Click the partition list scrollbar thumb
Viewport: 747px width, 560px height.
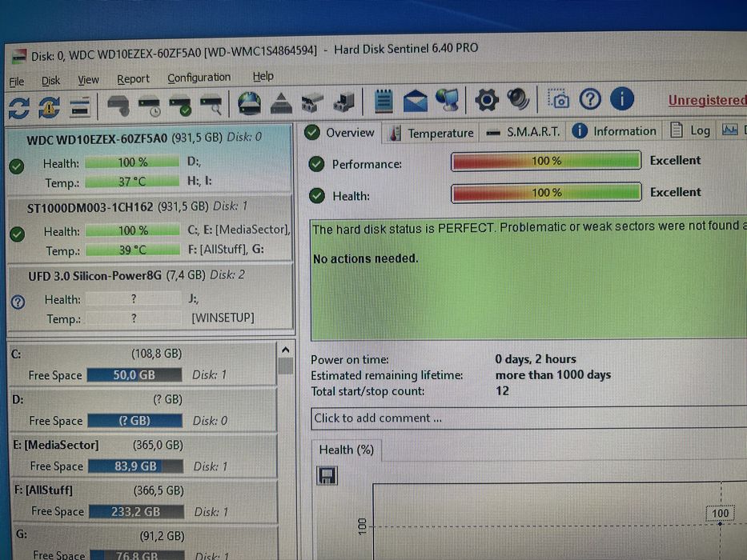(x=285, y=366)
